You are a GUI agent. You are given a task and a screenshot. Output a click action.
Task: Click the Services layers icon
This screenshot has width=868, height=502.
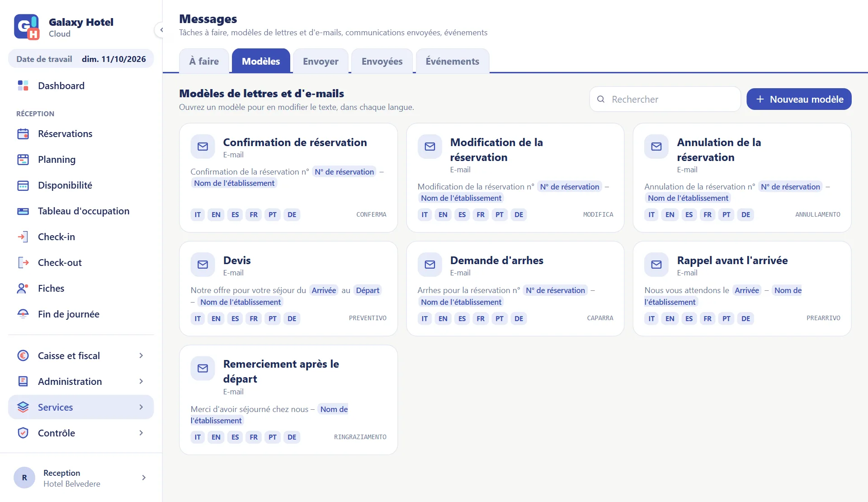[x=23, y=407]
